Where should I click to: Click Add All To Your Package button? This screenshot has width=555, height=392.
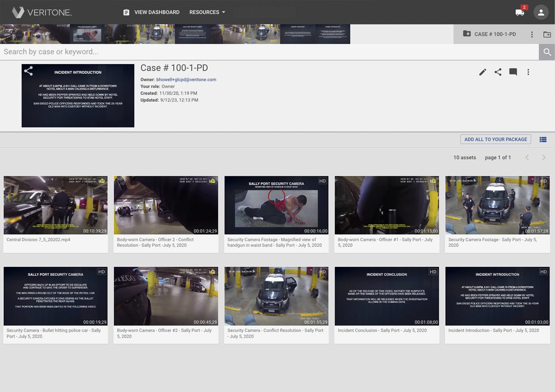pos(495,139)
